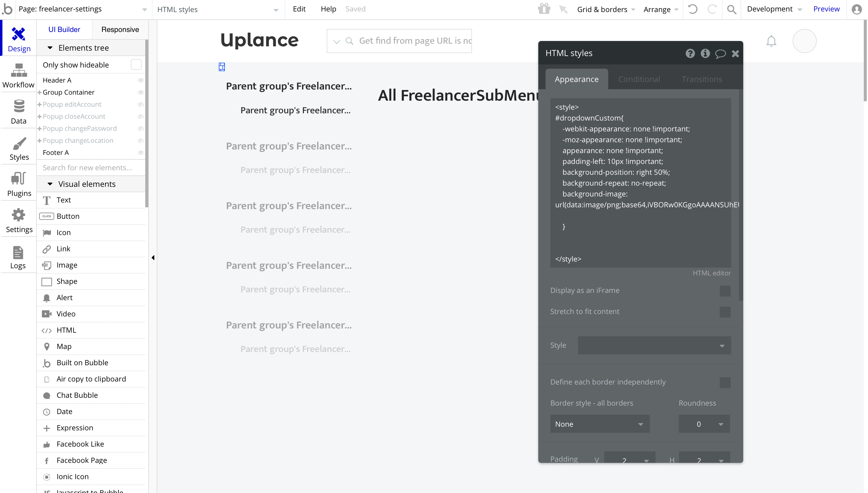Screen dimensions: 868x493
Task: Toggle Stretch to fit content checkbox
Action: [725, 312]
